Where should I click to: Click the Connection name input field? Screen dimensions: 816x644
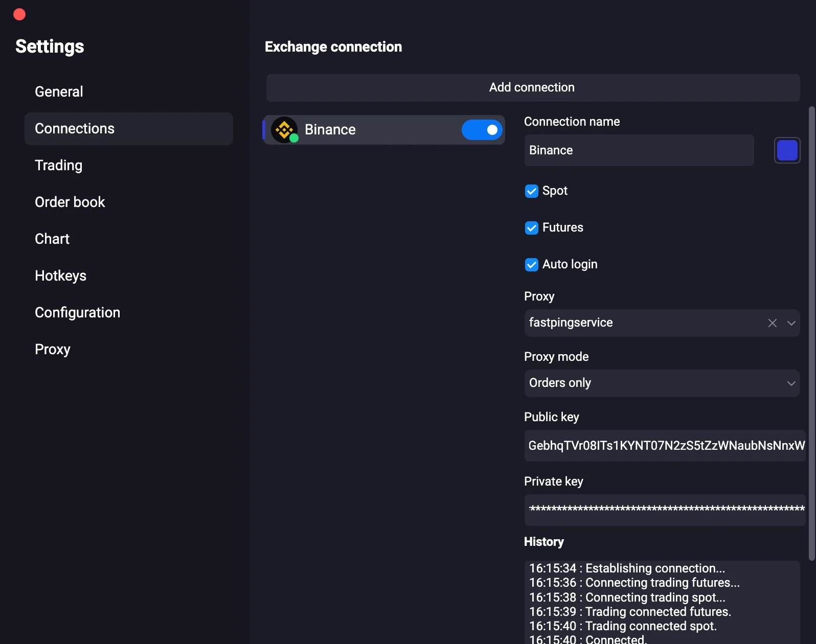point(639,150)
